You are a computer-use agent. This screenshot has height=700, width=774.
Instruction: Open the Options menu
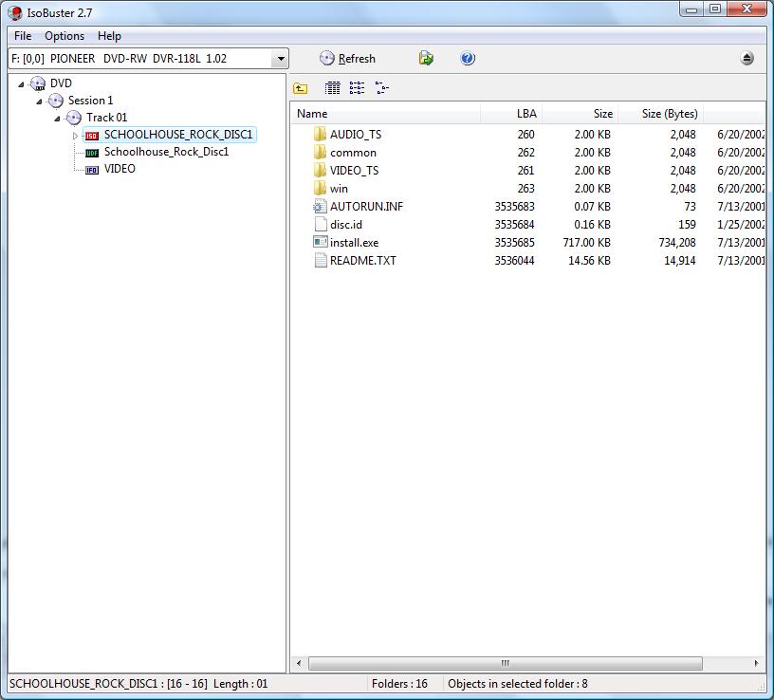click(64, 36)
